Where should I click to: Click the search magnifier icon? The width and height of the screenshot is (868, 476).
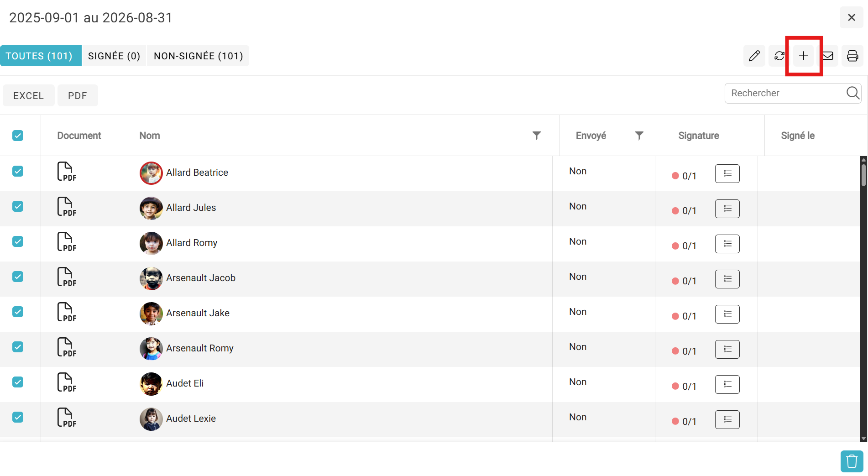pyautogui.click(x=852, y=93)
